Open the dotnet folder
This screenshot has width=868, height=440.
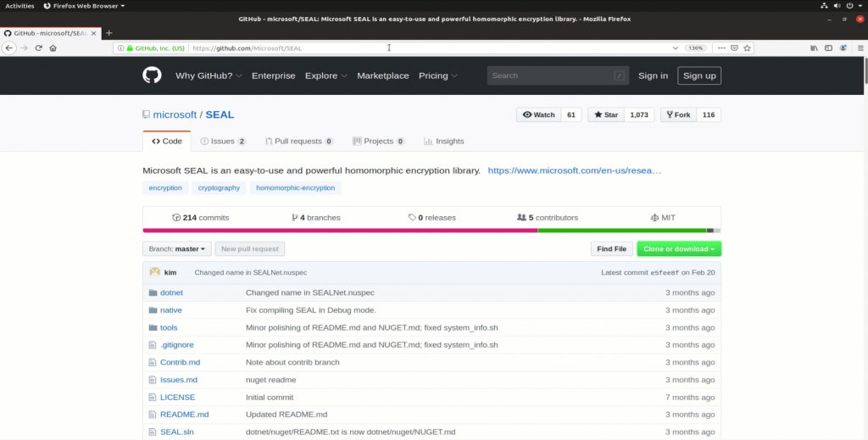[171, 292]
